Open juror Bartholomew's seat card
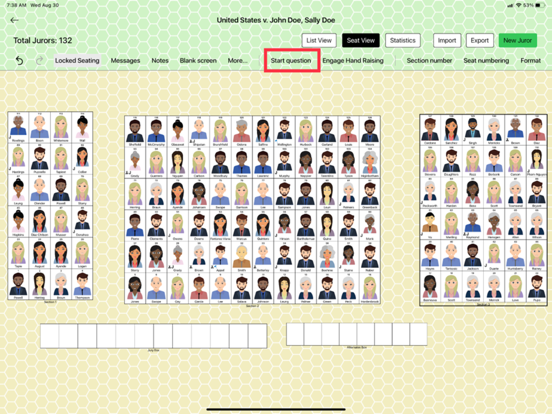This screenshot has width=552, height=414. click(306, 225)
